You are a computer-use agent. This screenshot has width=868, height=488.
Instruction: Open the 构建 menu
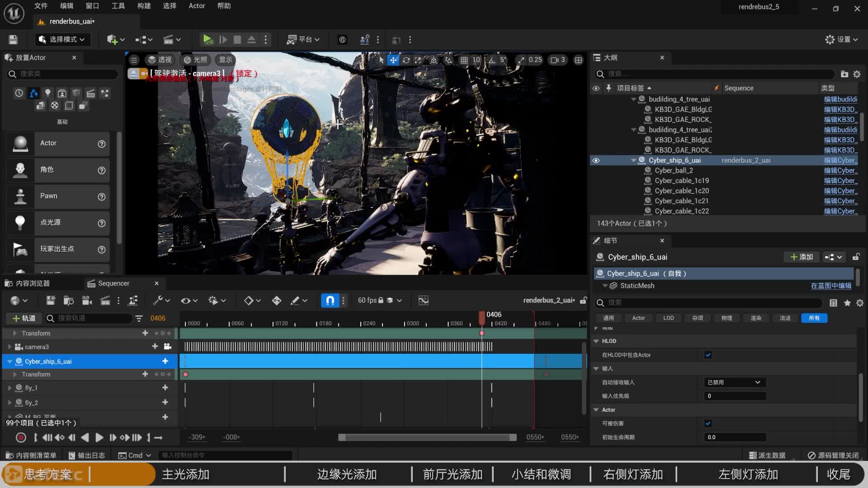(144, 6)
